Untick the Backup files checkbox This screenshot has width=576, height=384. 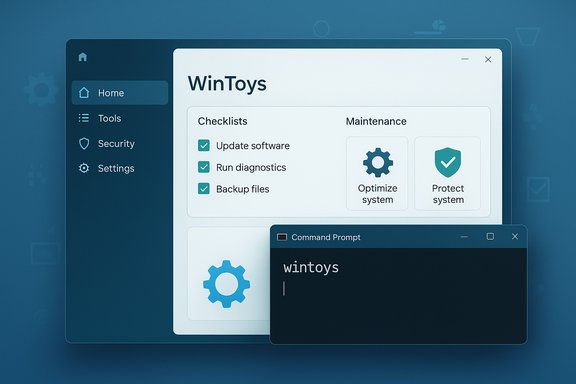204,189
